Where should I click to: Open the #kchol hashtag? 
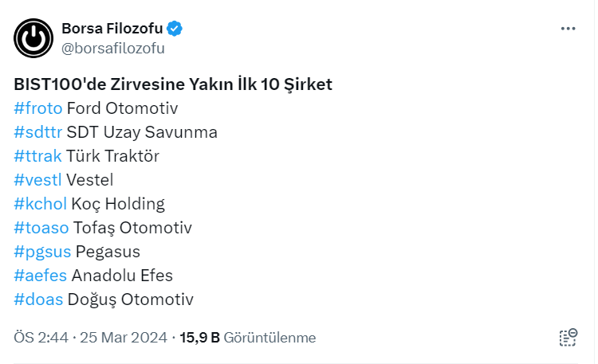pyautogui.click(x=40, y=204)
